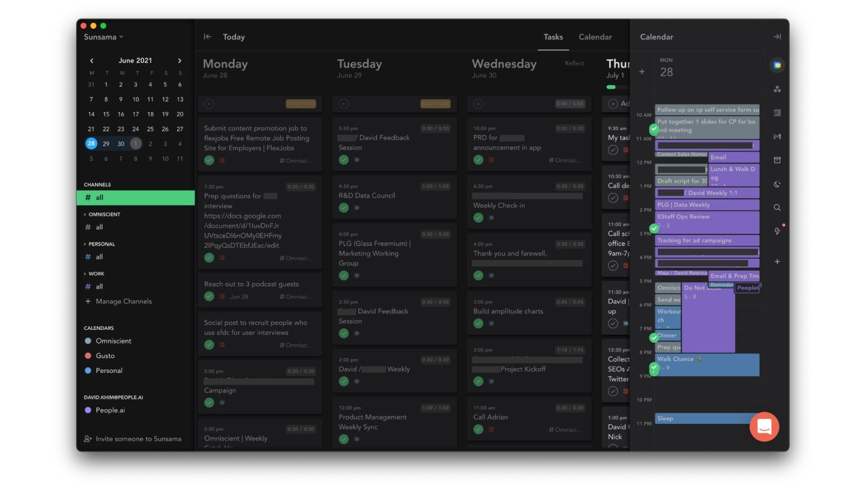
Task: Click the lightning bolt icon
Action: 777,231
